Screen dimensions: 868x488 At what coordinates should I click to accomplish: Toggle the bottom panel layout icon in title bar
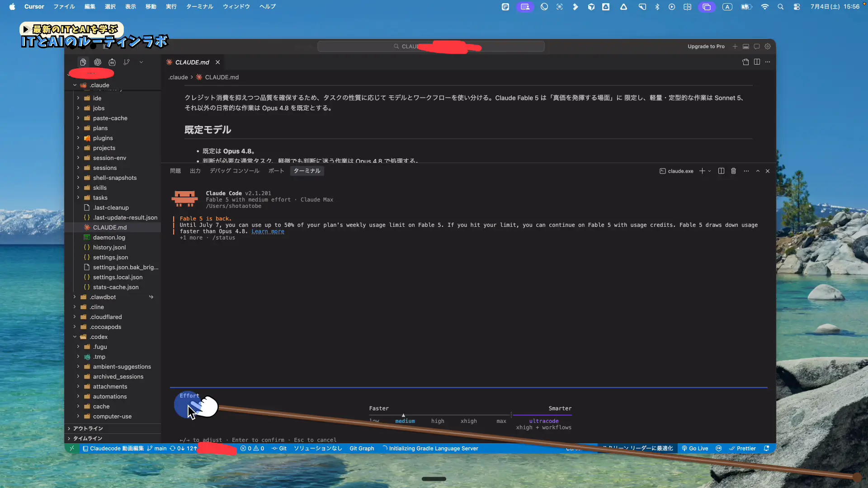point(746,47)
